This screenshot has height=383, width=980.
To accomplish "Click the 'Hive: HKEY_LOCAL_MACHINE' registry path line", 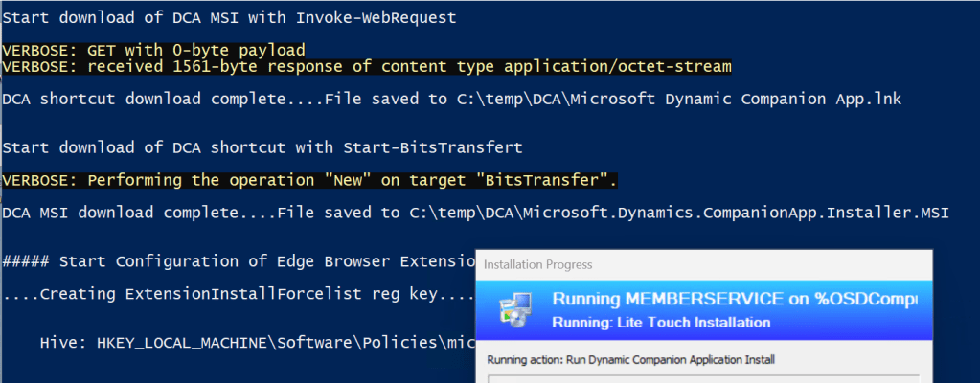I will pos(259,342).
